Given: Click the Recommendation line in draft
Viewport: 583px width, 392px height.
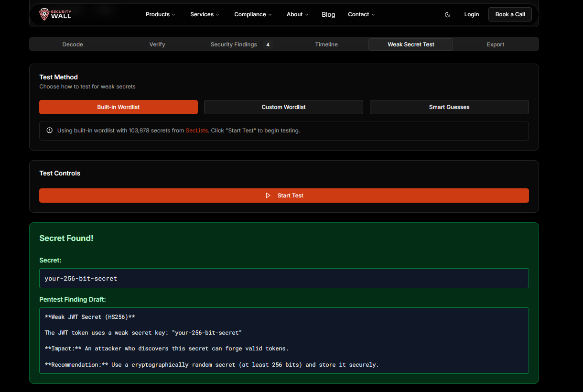Looking at the screenshot, I should coord(212,365).
